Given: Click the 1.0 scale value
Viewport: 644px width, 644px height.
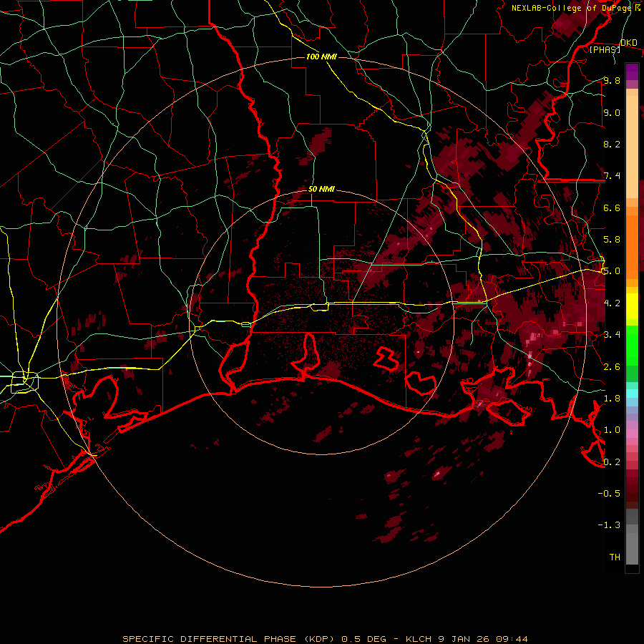Looking at the screenshot, I should point(612,430).
